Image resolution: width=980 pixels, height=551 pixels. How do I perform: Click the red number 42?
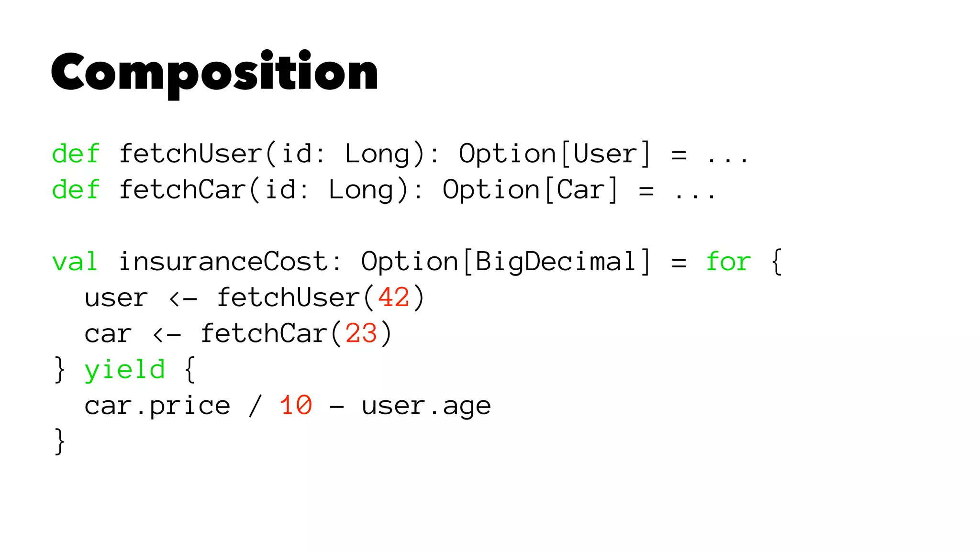click(393, 298)
